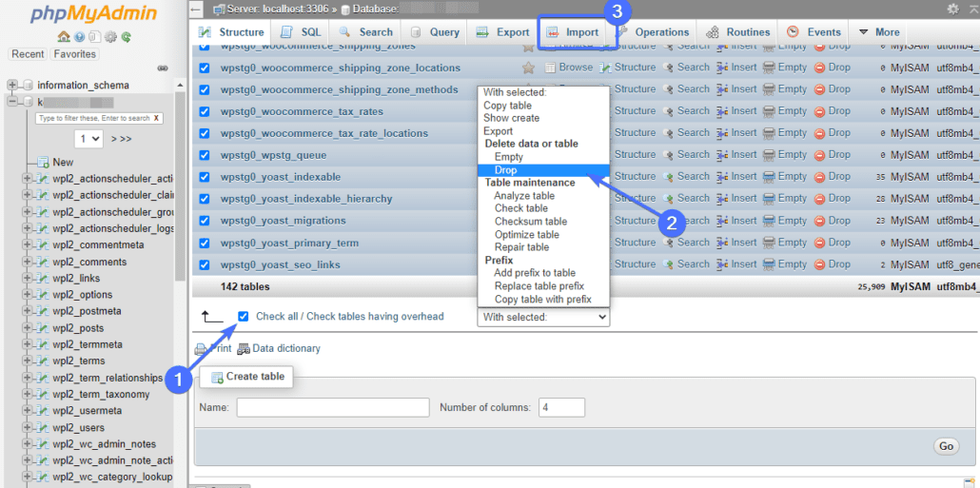Reload navigation panel with green refresh icon
980x488 pixels.
(127, 37)
